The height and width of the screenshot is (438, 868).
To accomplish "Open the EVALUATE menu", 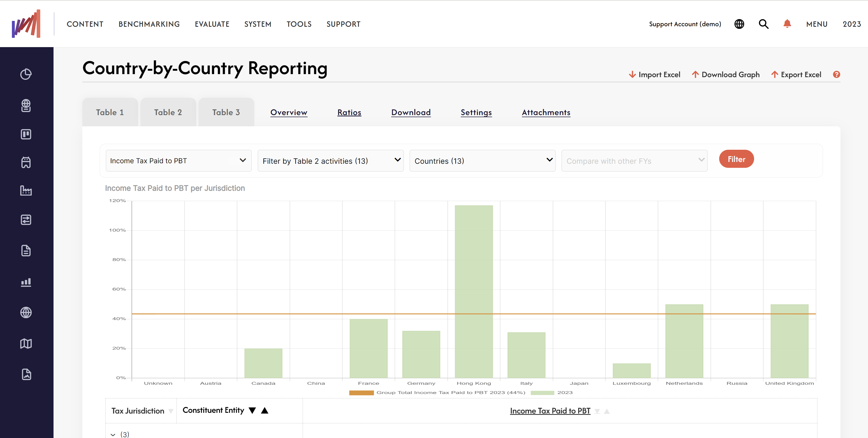I will point(212,24).
